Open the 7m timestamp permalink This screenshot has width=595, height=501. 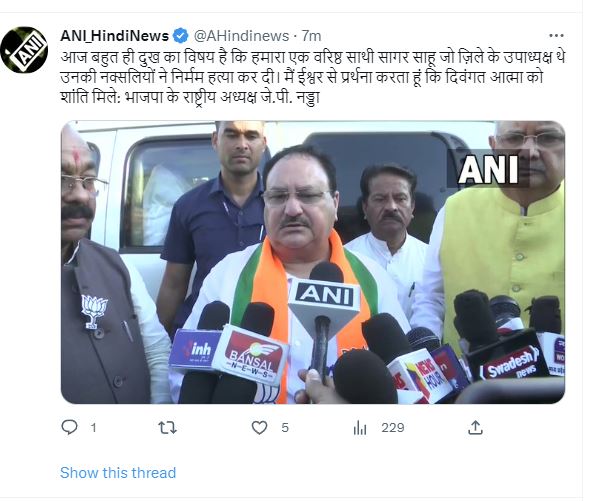click(x=311, y=36)
